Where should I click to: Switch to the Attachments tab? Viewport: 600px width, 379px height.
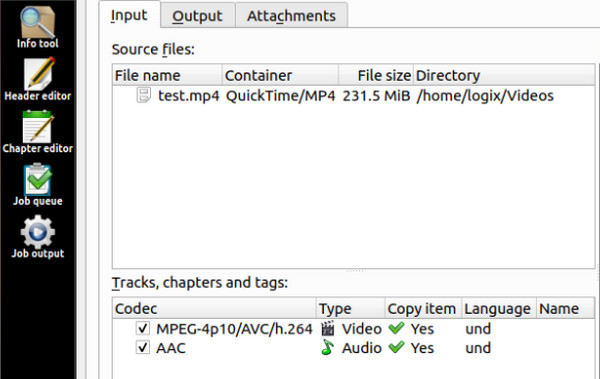pos(291,16)
